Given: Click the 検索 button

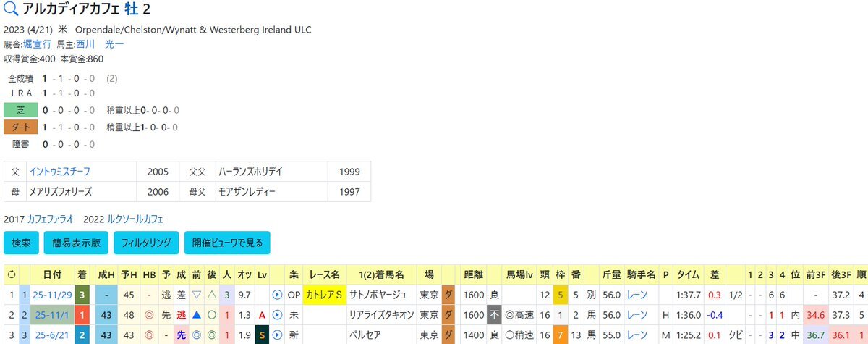Looking at the screenshot, I should coord(21,243).
